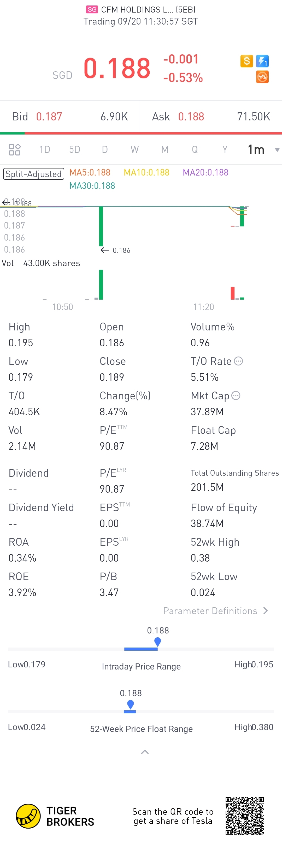This screenshot has height=868, width=282.
Task: Select the Y yearly chart tab
Action: click(x=225, y=149)
